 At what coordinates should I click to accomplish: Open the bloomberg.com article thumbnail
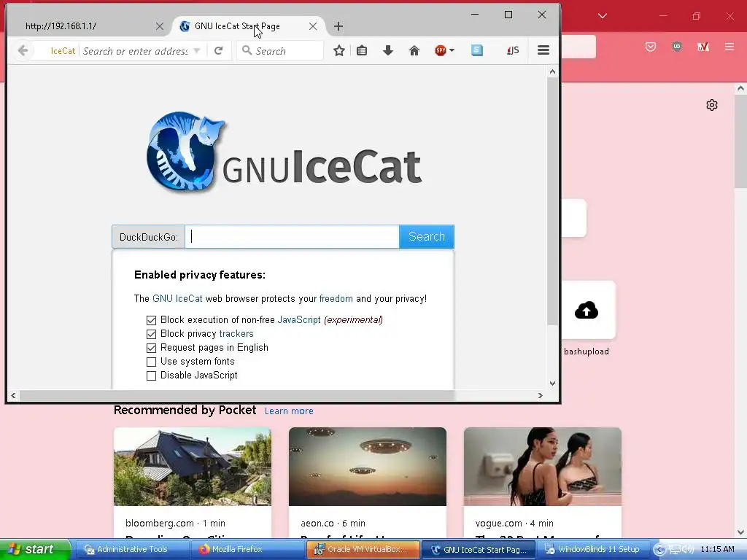tap(193, 467)
